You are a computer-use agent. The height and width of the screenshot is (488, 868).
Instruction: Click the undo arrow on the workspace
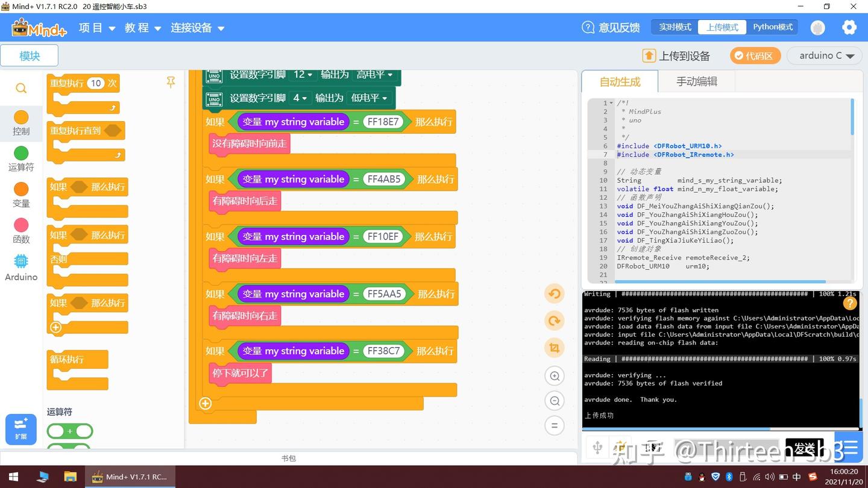click(x=553, y=293)
